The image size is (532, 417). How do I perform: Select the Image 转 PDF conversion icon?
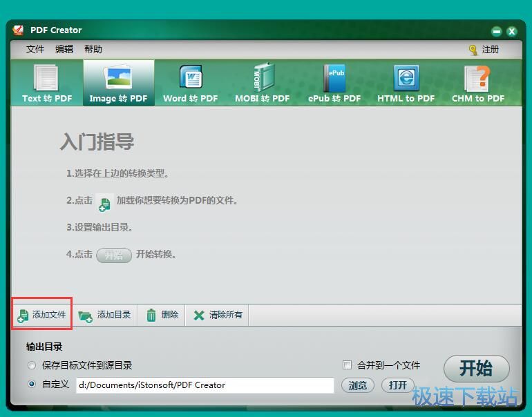(118, 83)
